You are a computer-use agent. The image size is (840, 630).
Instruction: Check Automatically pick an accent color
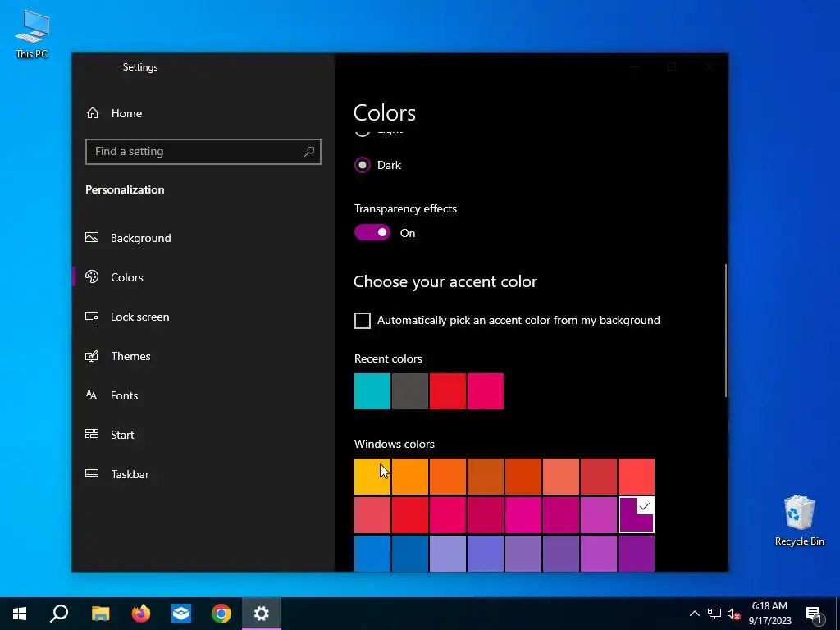click(363, 321)
